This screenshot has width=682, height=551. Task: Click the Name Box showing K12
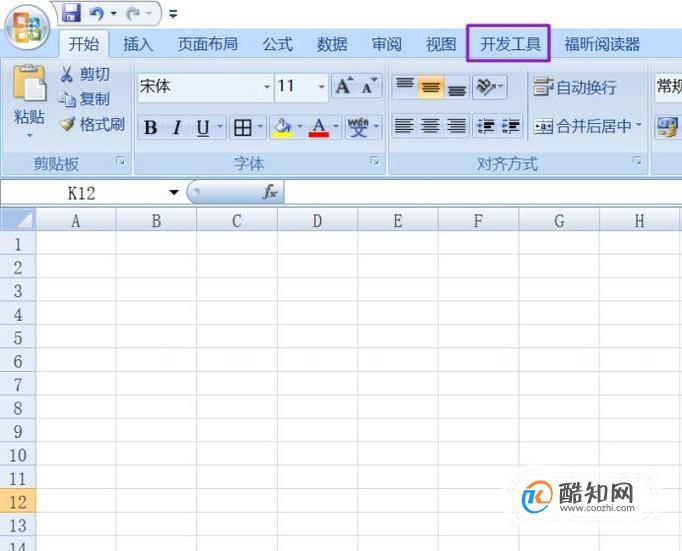[83, 193]
